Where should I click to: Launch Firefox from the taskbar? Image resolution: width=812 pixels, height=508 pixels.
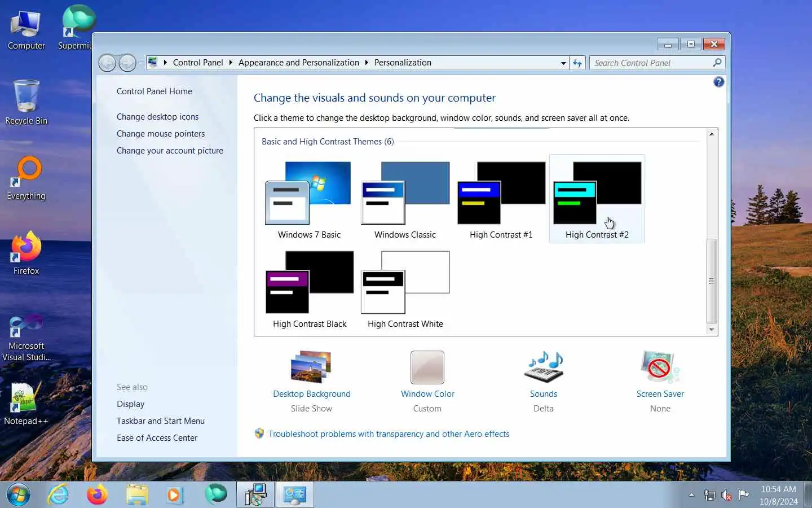tap(97, 495)
